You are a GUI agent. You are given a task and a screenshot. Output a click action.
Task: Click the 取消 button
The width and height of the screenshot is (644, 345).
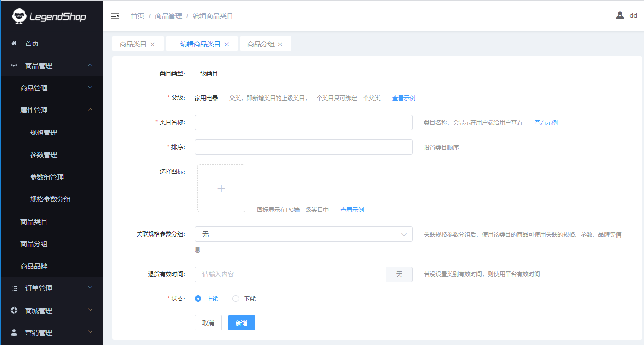[208, 323]
